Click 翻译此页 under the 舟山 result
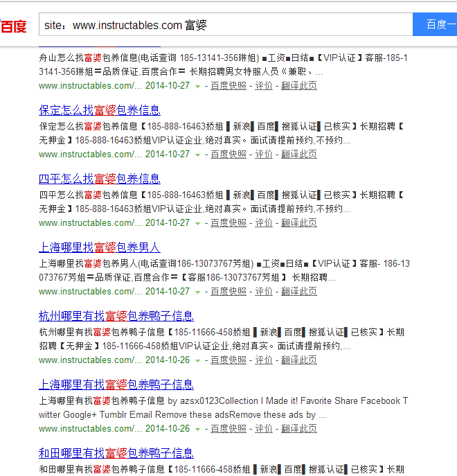The height and width of the screenshot is (476, 457). (x=299, y=86)
